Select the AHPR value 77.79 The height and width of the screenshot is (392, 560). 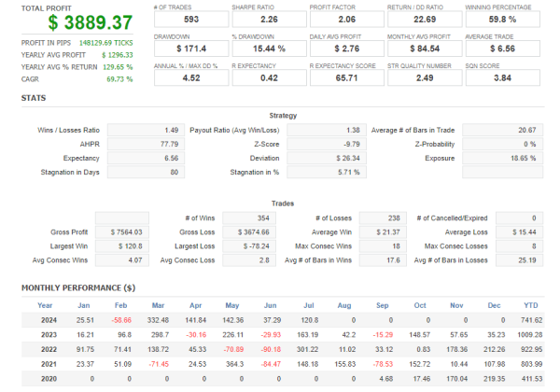[146, 144]
